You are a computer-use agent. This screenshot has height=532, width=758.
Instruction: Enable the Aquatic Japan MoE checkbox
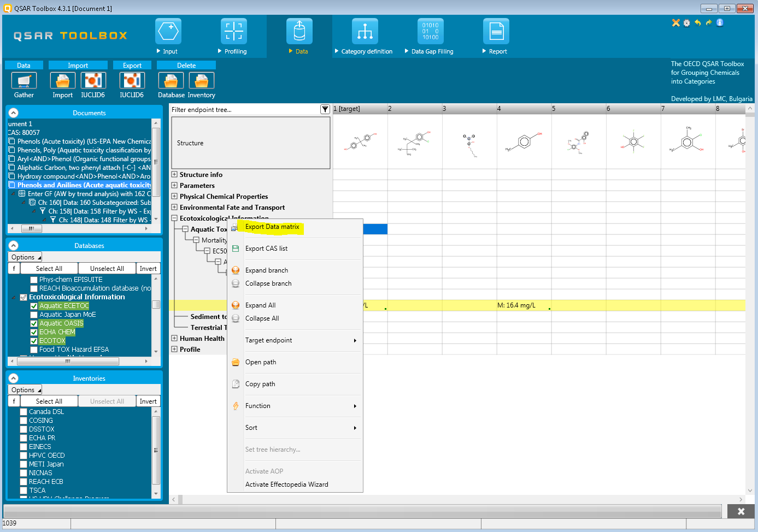tap(34, 315)
